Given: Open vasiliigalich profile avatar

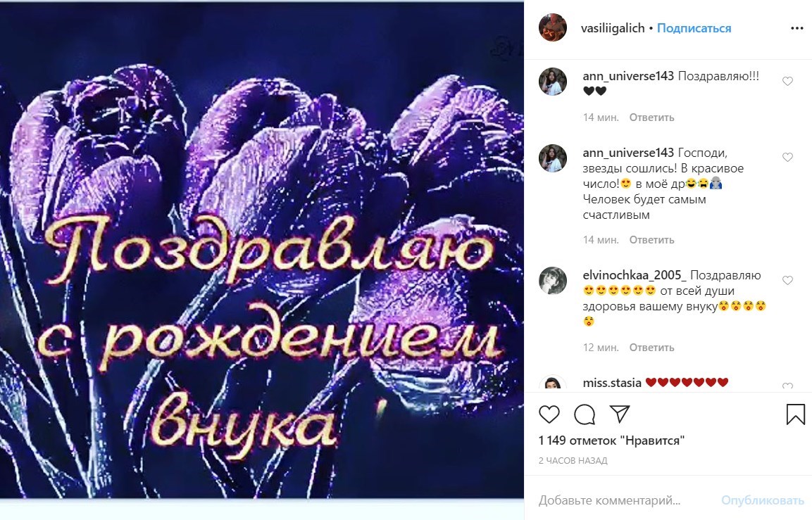Looking at the screenshot, I should (x=553, y=27).
